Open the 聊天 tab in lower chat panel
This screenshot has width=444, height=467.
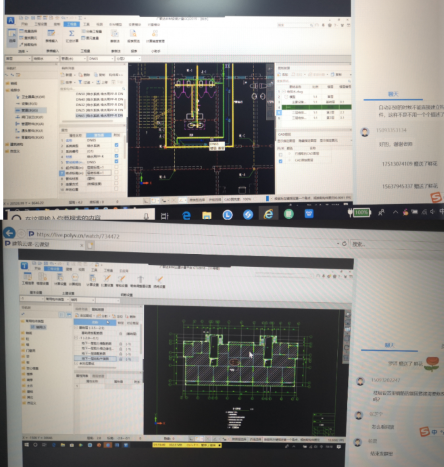pyautogui.click(x=389, y=345)
